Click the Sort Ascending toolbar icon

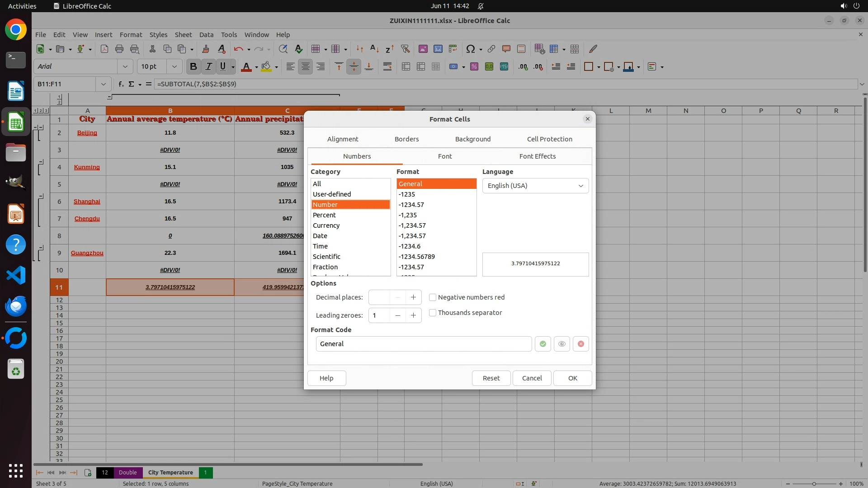point(374,49)
